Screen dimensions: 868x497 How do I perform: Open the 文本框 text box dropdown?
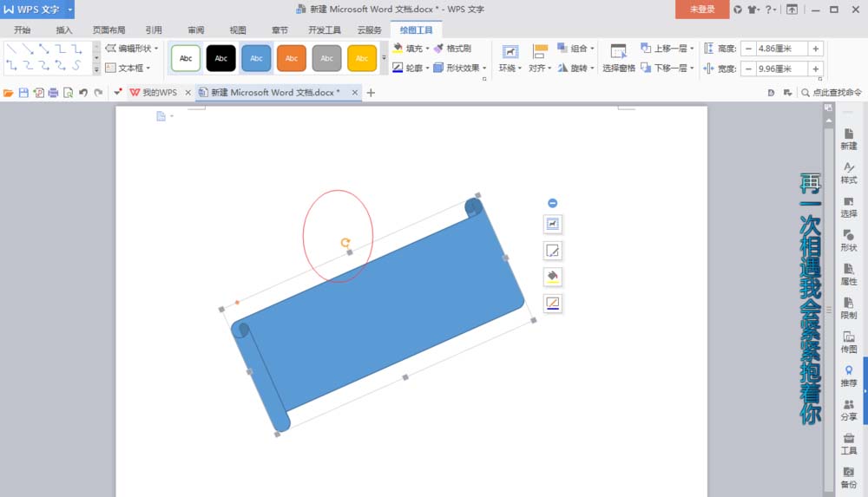(x=128, y=68)
